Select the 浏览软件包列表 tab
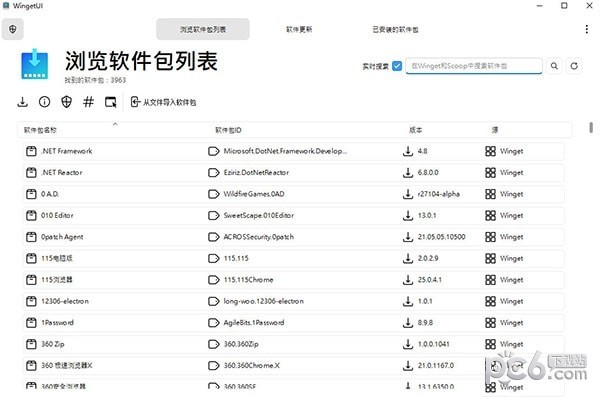600x397 pixels. [x=203, y=29]
